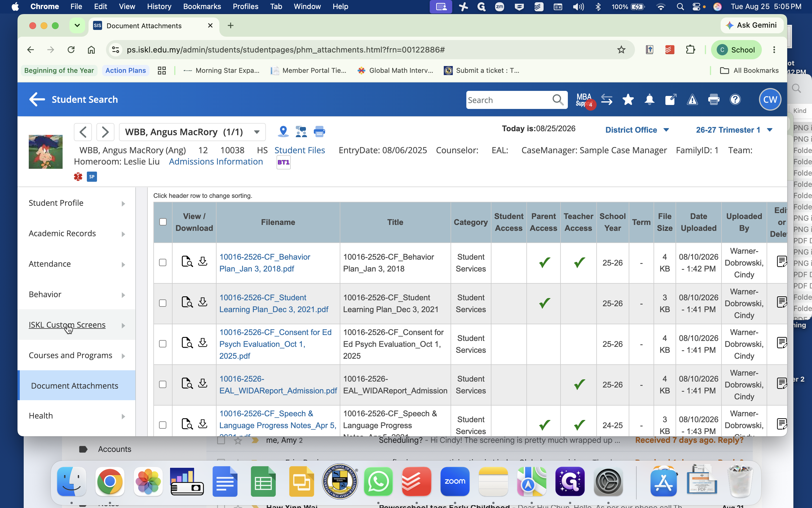Viewport: 812px width, 508px height.
Task: Open WhatsApp from the dock
Action: [x=378, y=481]
